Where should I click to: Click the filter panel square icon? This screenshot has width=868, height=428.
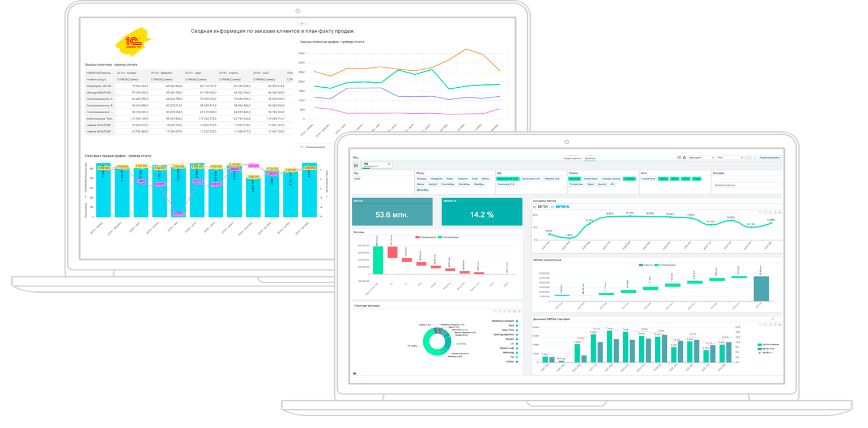pos(356,165)
